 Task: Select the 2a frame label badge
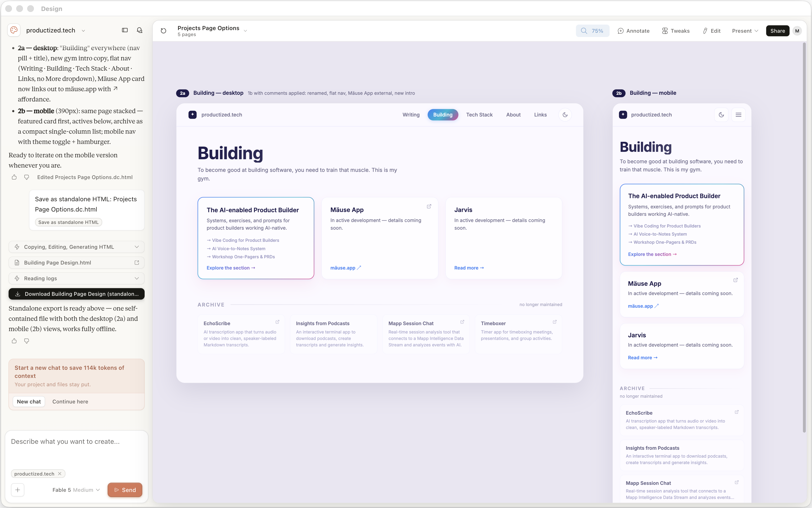[182, 93]
